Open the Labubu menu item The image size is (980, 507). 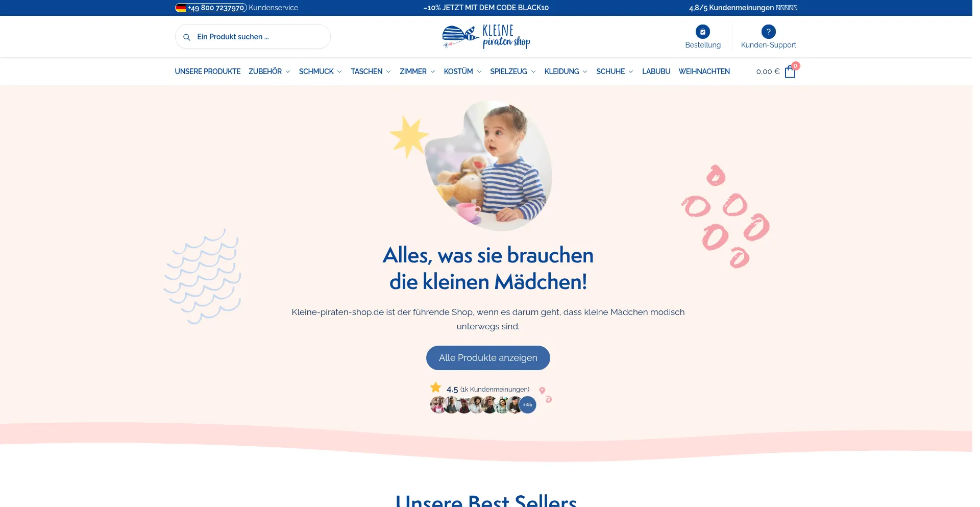[x=656, y=71]
